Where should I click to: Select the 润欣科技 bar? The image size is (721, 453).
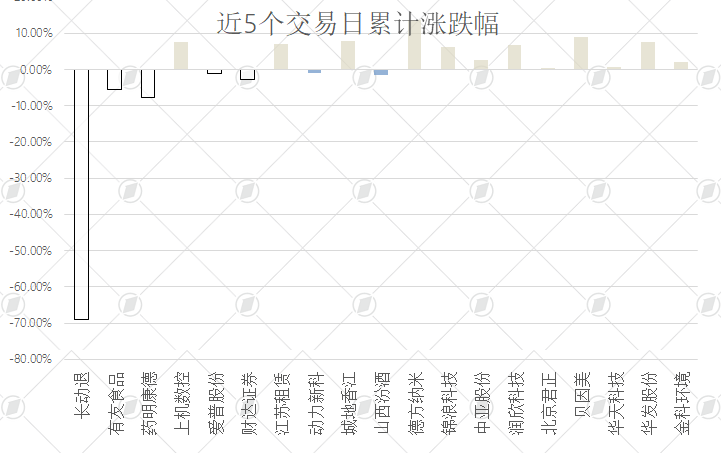[x=515, y=57]
